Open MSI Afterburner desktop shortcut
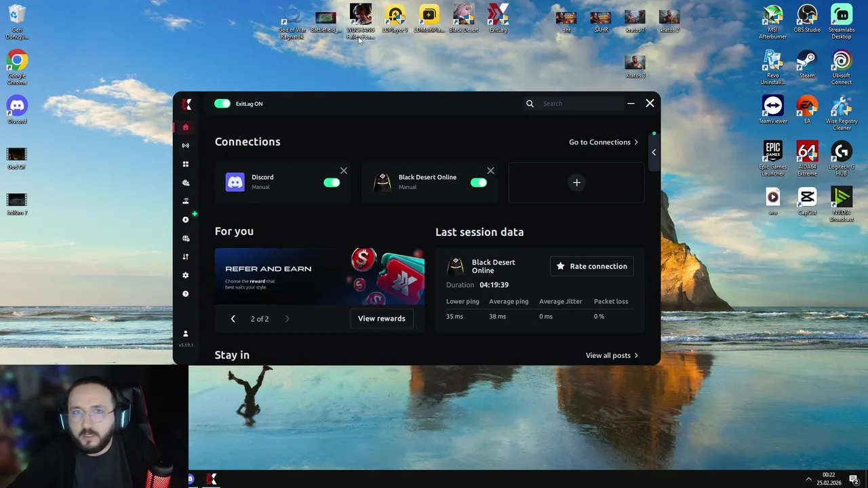This screenshot has height=488, width=868. [x=773, y=22]
